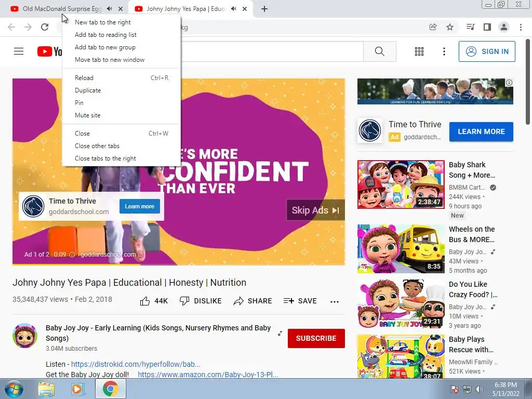Click the YouTube logo

click(x=49, y=51)
